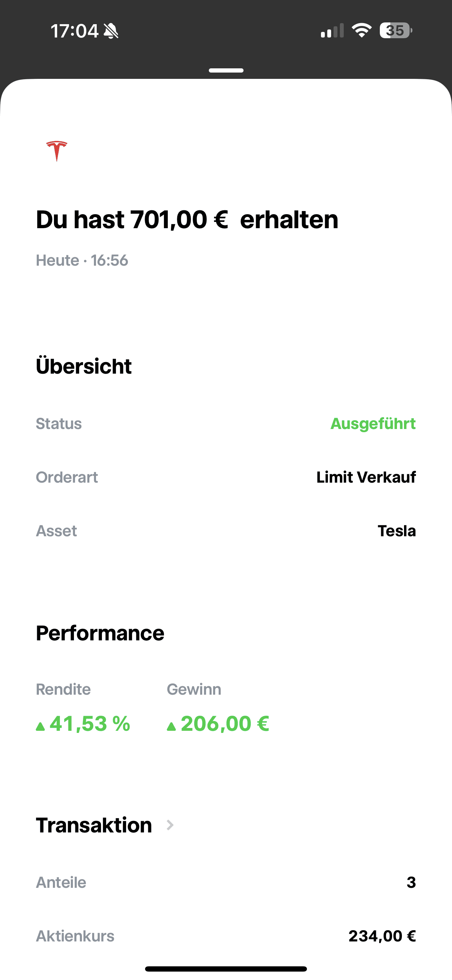
Task: Tap the green triangle beside 206,00 €
Action: coord(171,727)
